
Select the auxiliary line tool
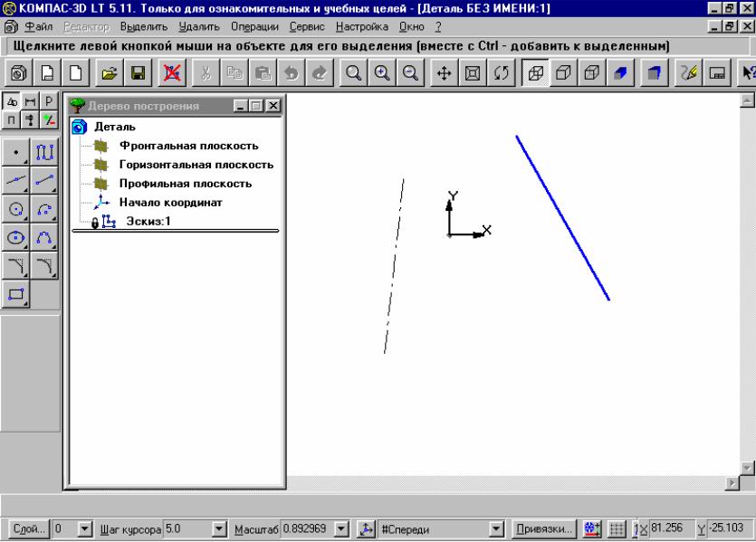(16, 181)
